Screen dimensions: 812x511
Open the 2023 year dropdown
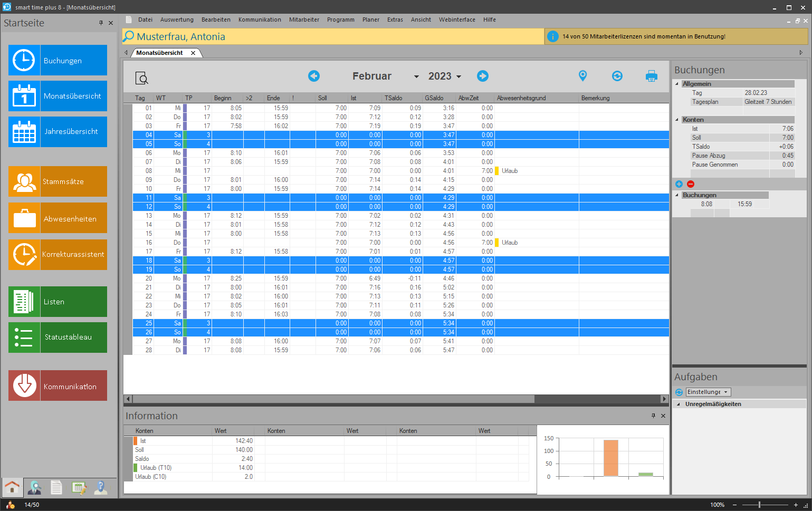(x=458, y=76)
